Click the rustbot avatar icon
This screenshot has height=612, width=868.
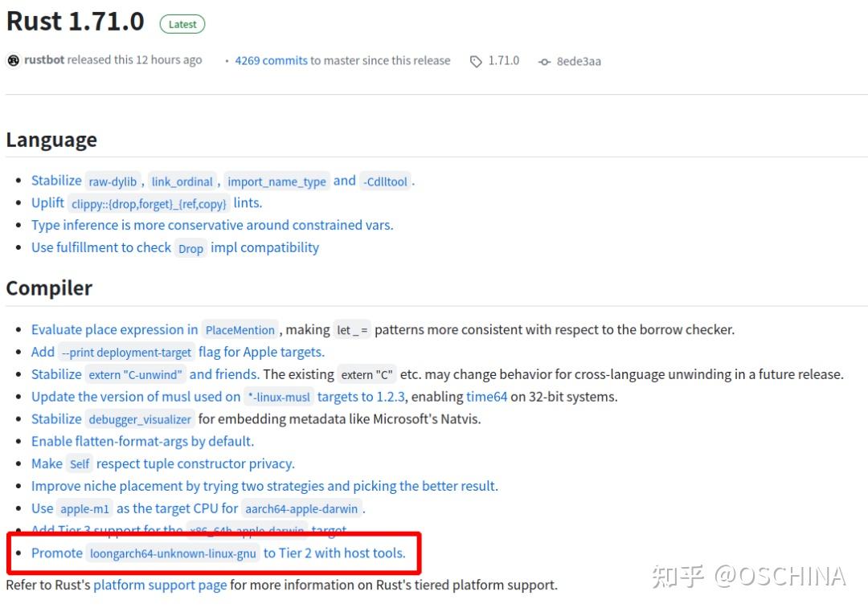tap(14, 60)
